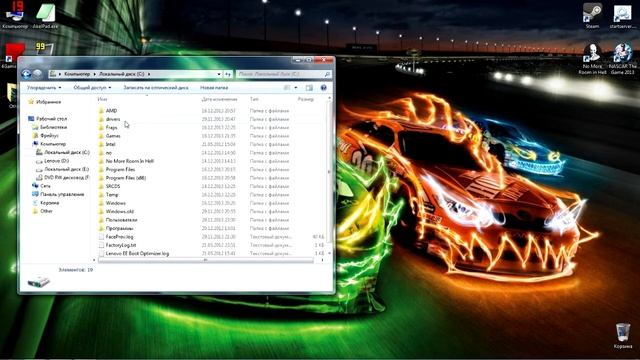Select the SRCDS folder icon
The width and height of the screenshot is (640, 360).
[101, 186]
